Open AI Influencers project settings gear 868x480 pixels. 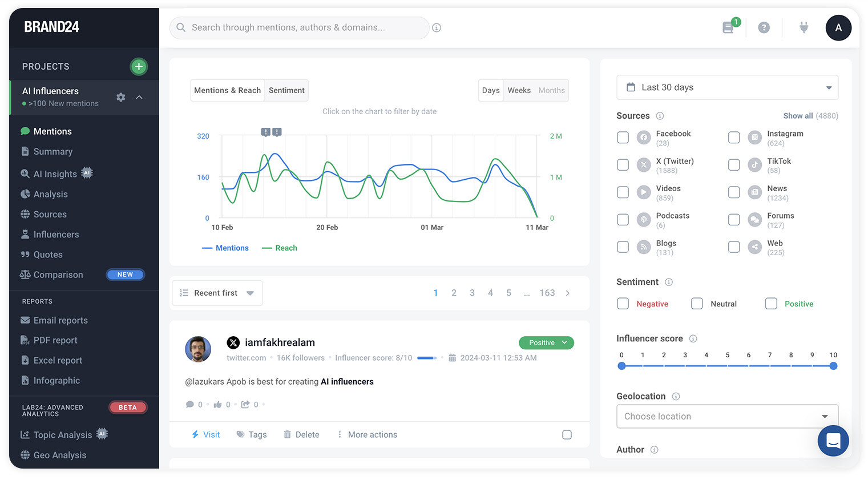point(120,98)
